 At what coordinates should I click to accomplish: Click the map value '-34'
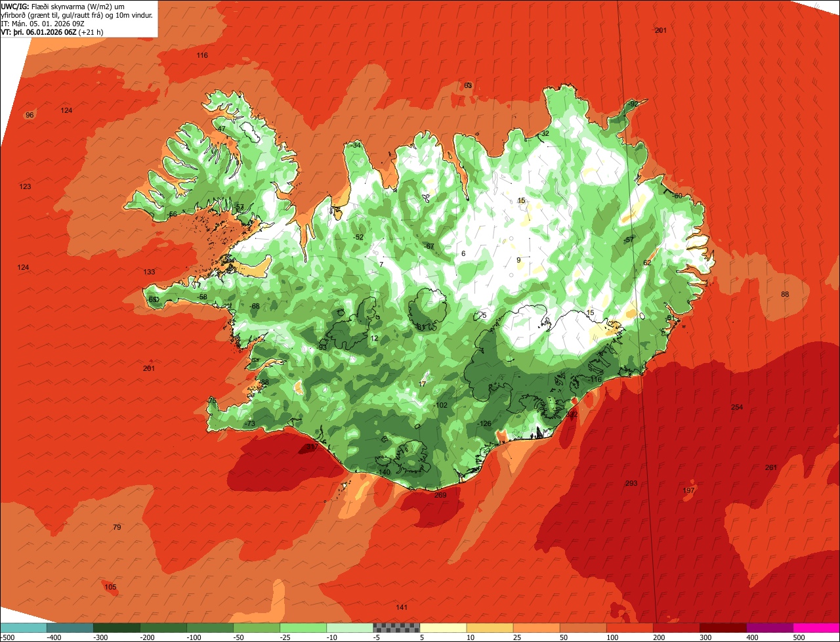(356, 145)
